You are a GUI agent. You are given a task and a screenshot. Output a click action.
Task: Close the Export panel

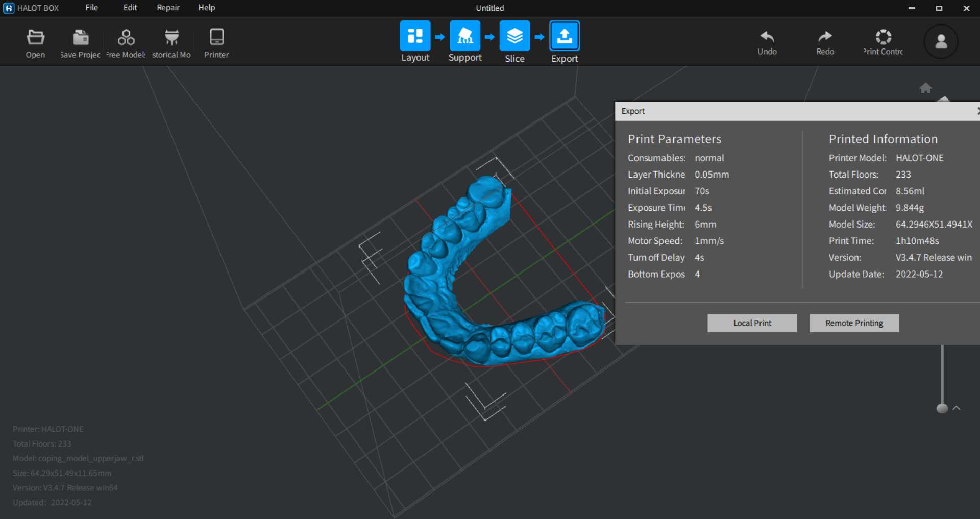(x=978, y=111)
